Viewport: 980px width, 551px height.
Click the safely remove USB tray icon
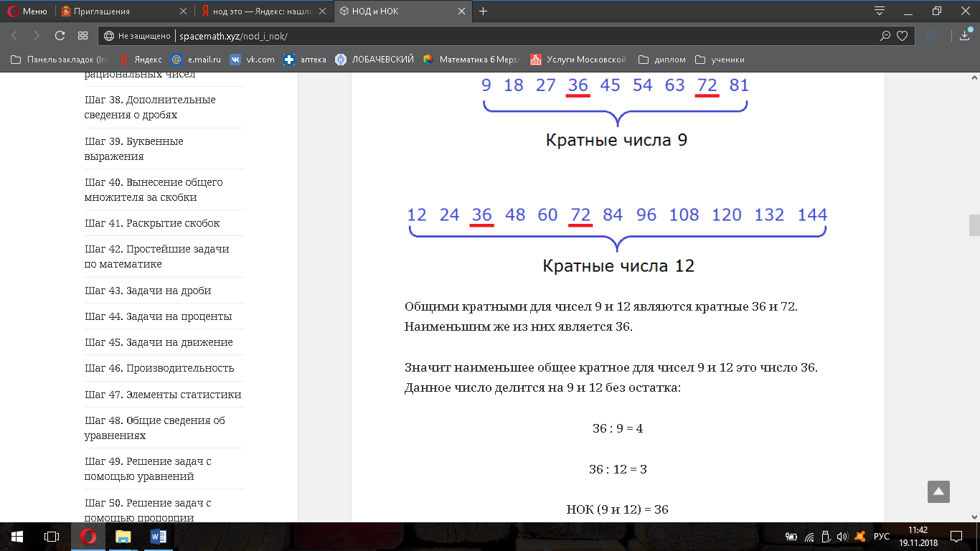(825, 537)
